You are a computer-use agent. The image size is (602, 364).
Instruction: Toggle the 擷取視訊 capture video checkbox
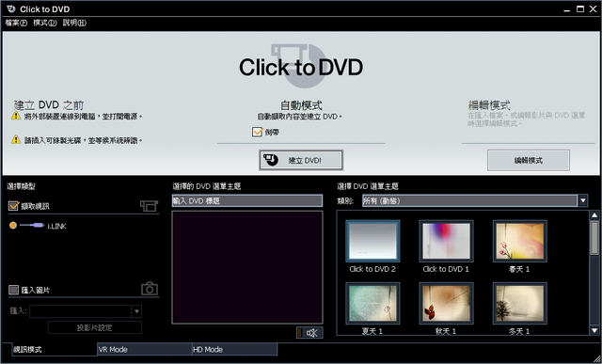[13, 206]
